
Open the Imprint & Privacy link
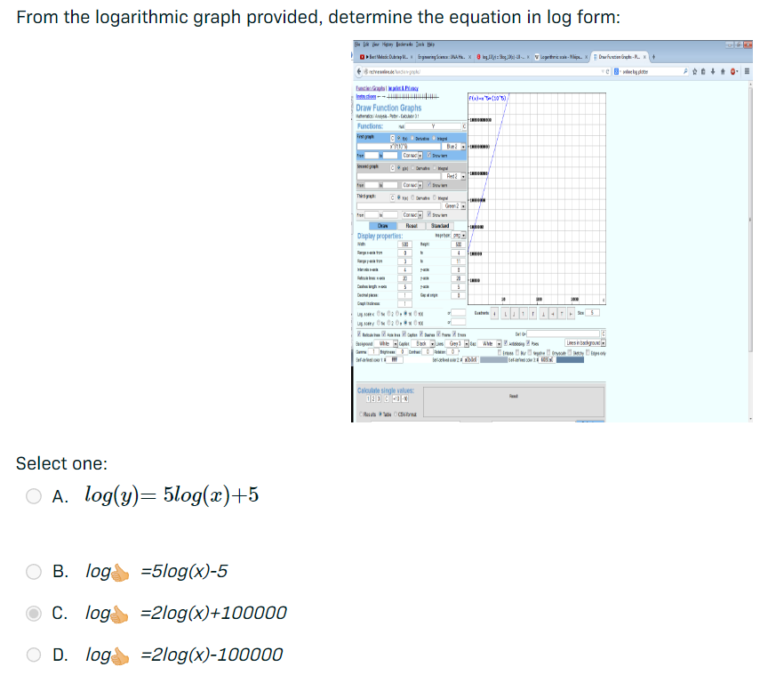click(x=404, y=88)
